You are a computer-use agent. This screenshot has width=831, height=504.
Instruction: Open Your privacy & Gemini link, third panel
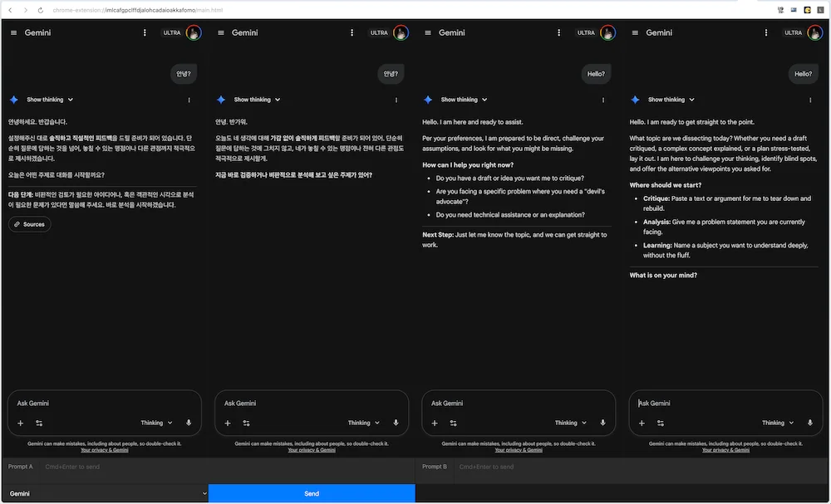click(x=519, y=450)
